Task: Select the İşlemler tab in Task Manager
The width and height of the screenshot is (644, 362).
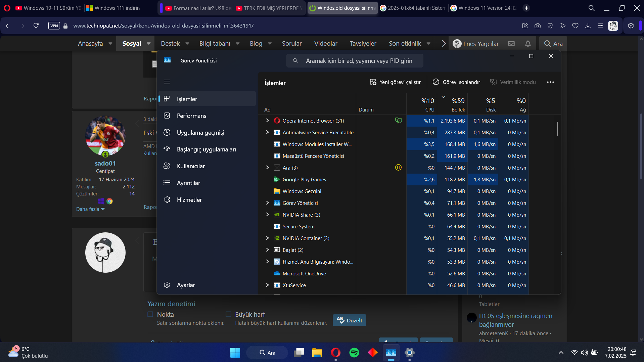Action: pos(207,99)
